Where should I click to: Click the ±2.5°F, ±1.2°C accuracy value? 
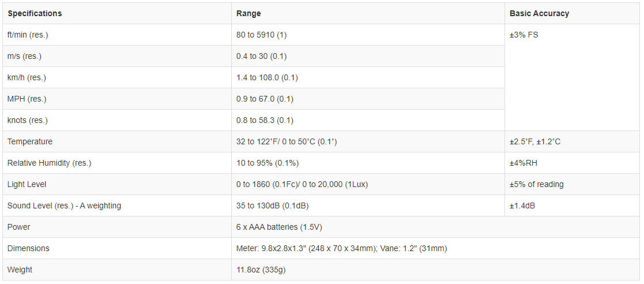click(x=534, y=141)
